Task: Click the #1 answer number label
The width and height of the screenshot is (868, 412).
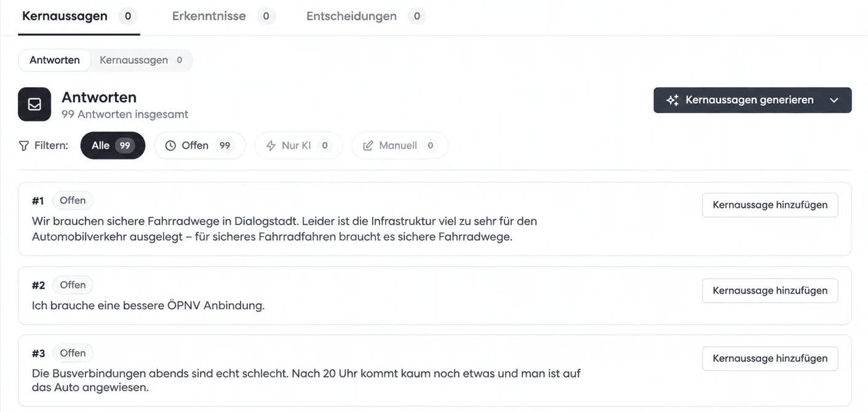Action: tap(38, 200)
